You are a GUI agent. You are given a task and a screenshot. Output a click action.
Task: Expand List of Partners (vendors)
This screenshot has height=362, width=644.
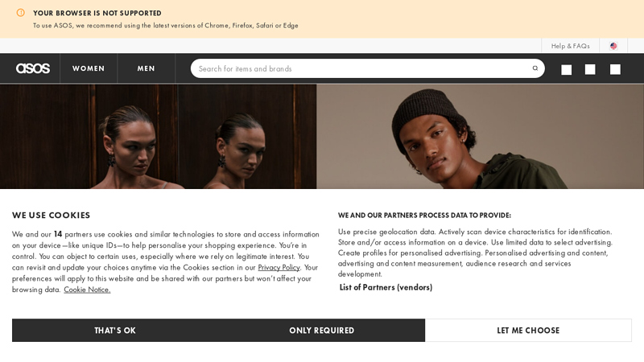(386, 287)
